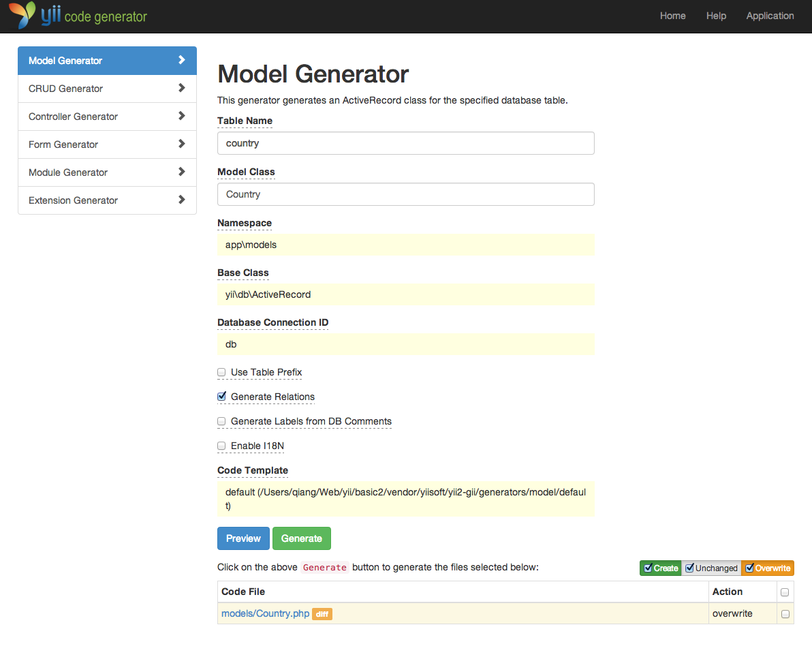Viewport: 812px width, 657px height.
Task: Toggle the orange Overwrite filter
Action: point(767,568)
